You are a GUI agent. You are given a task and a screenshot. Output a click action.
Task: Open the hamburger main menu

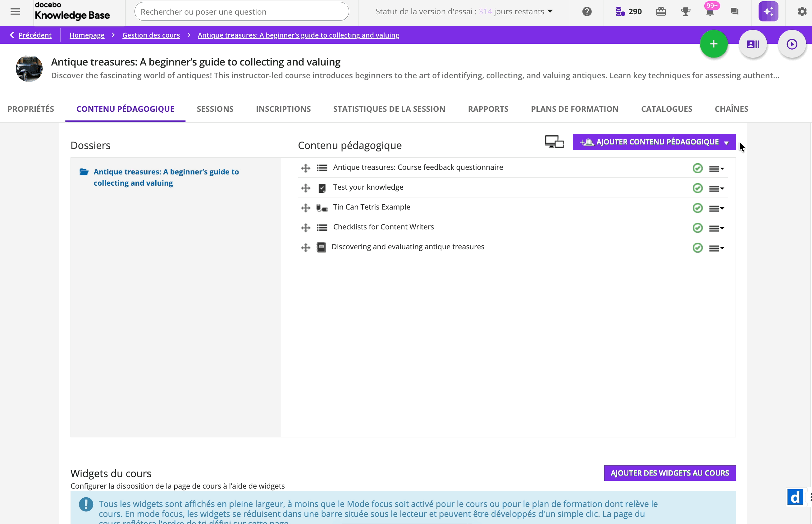click(15, 11)
